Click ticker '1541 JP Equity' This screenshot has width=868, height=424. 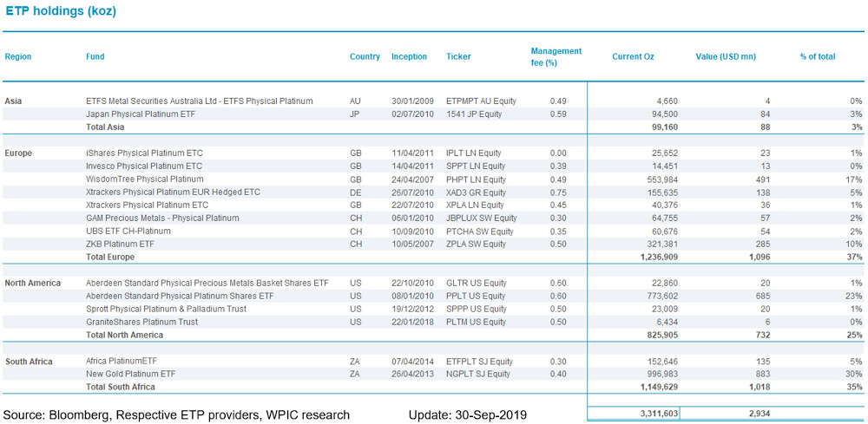click(474, 114)
